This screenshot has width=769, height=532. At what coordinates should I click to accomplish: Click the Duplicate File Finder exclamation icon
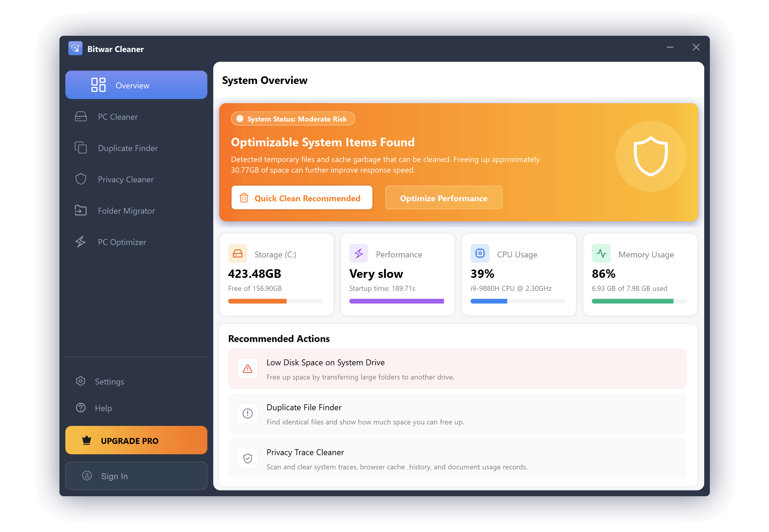pyautogui.click(x=248, y=414)
